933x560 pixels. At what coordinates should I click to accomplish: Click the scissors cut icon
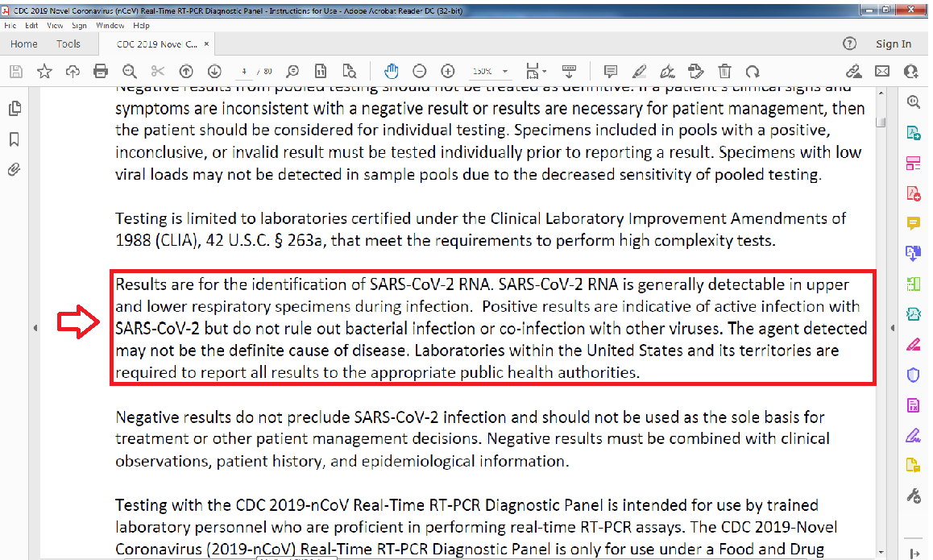pos(158,72)
